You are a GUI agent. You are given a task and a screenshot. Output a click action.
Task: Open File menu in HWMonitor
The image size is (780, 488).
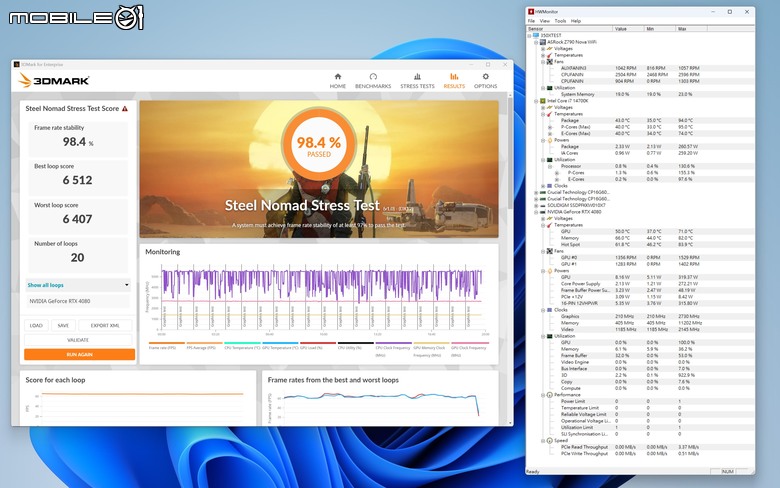click(531, 21)
